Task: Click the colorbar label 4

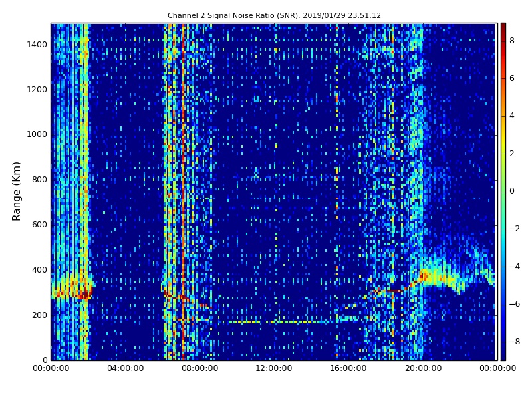Action: tap(512, 116)
